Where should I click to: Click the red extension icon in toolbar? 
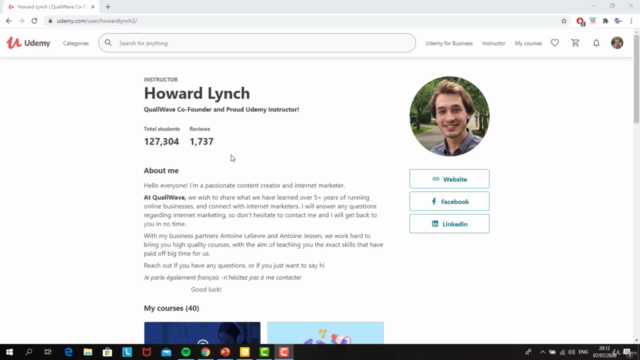pos(580,21)
